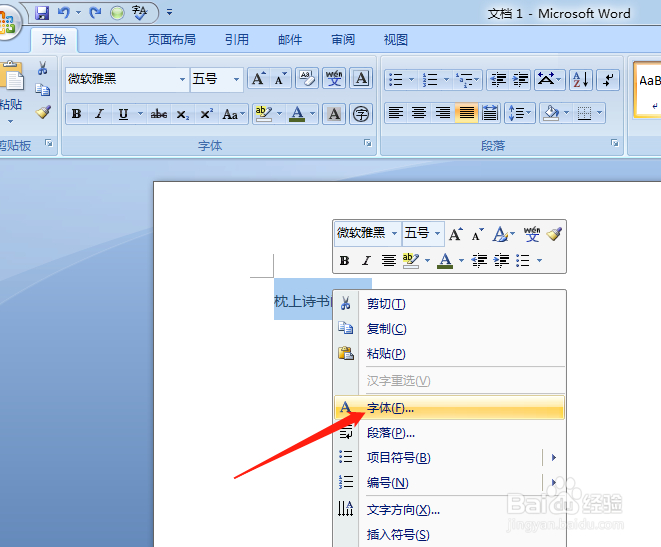Click the Redo icon in quick access toolbar
The image size is (661, 547).
pos(95,13)
